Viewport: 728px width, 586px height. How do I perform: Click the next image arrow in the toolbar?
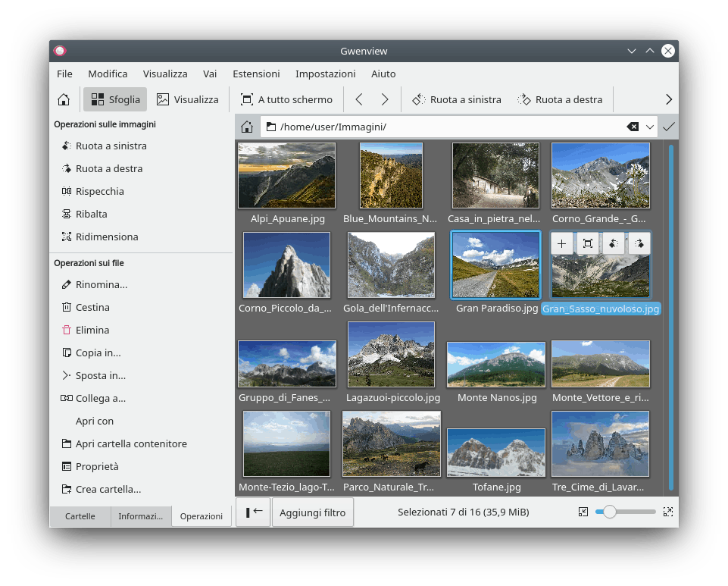coord(385,99)
